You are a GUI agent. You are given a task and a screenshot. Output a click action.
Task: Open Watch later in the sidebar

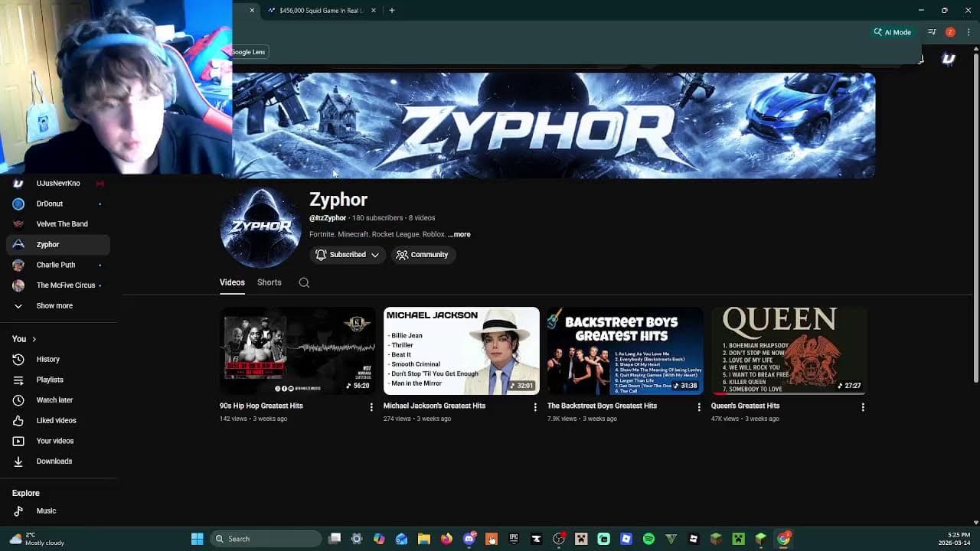point(58,400)
